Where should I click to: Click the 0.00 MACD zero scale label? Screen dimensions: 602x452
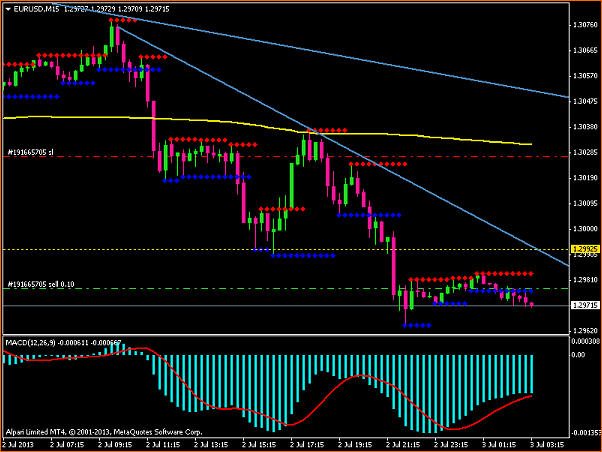(x=578, y=354)
